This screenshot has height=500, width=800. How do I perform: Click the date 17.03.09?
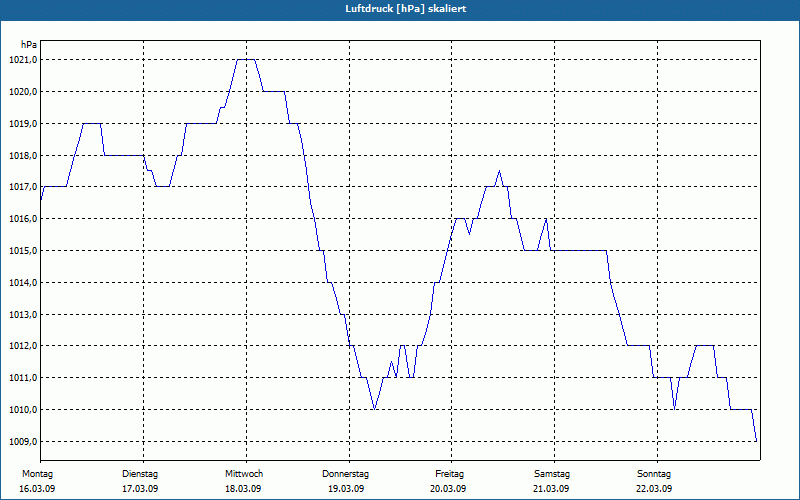(x=140, y=489)
